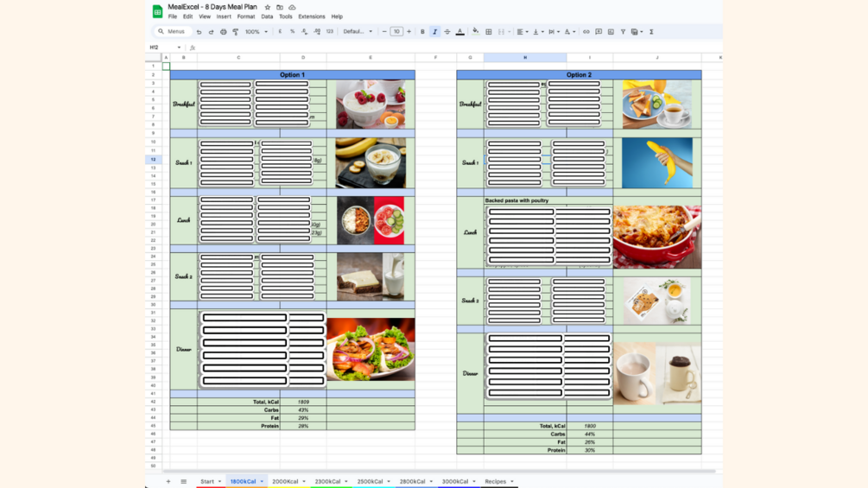868x488 pixels.
Task: Open the zoom 100% dropdown
Action: (x=257, y=32)
